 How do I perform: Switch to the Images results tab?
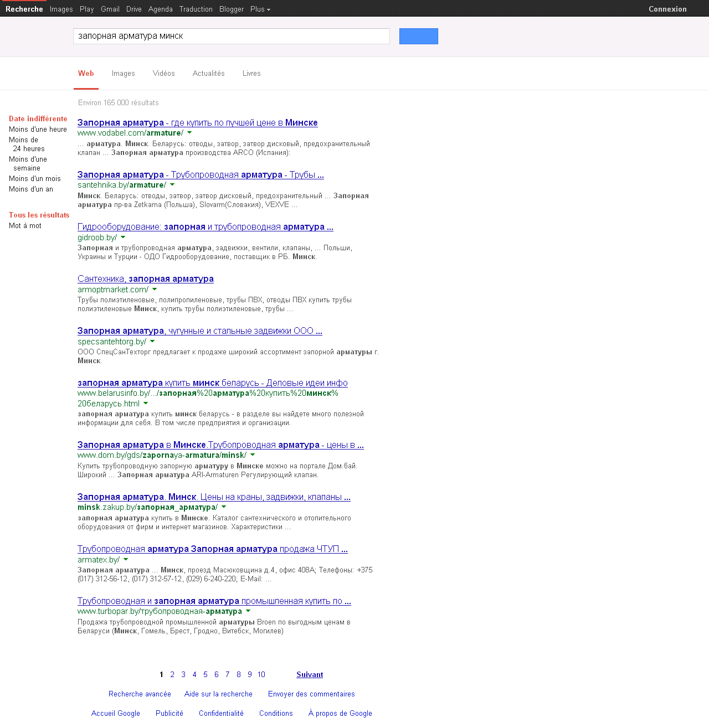click(x=124, y=73)
